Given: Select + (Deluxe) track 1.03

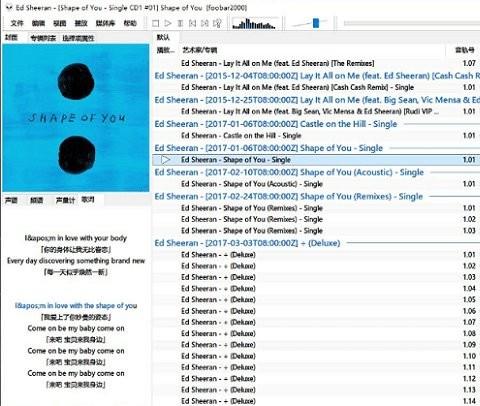Looking at the screenshot, I should pos(316,277).
